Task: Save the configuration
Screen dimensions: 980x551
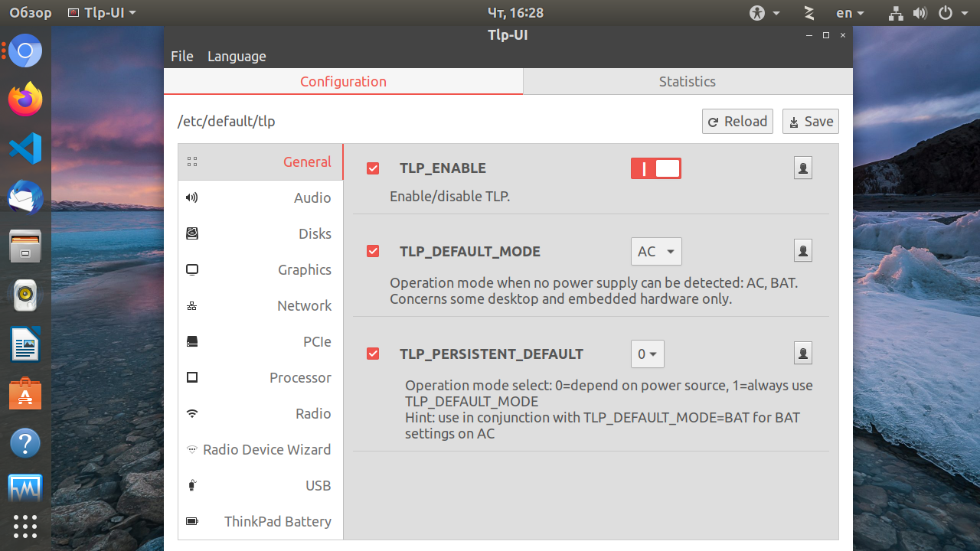Action: [811, 121]
